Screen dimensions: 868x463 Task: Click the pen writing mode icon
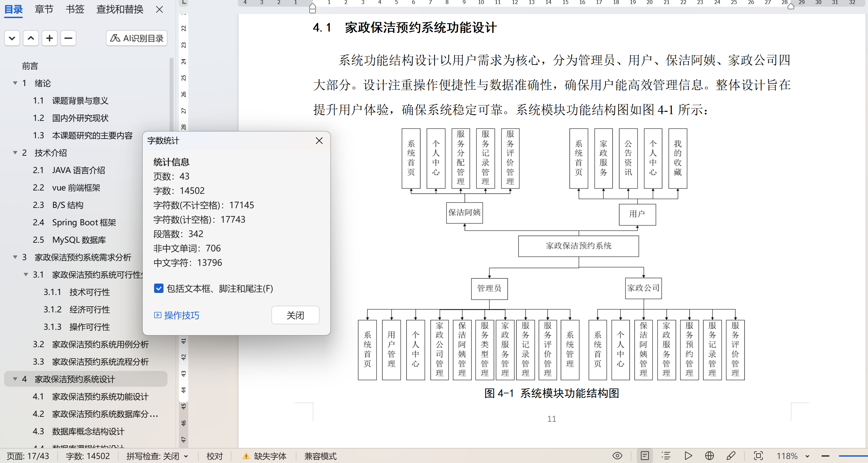731,456
